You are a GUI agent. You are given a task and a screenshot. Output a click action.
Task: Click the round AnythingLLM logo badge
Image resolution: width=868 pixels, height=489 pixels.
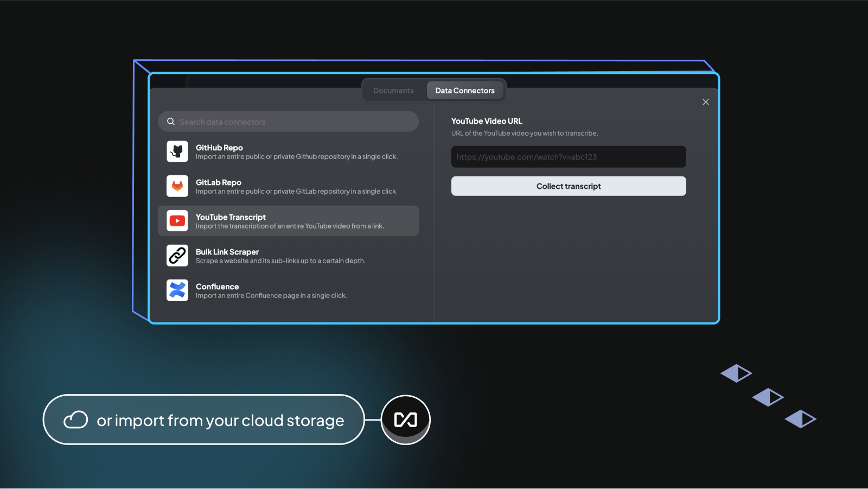(x=406, y=420)
